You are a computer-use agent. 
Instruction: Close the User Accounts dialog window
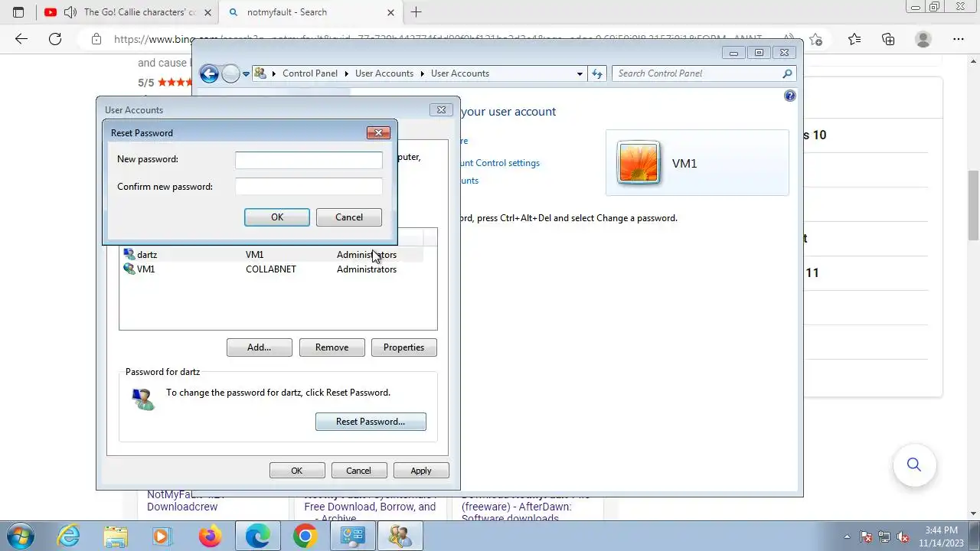(441, 109)
